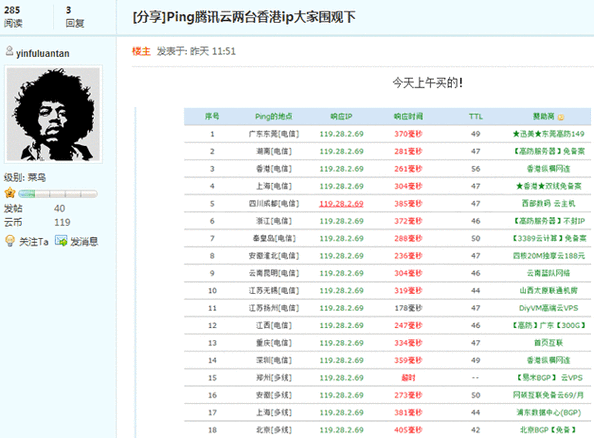Click the user level progress bar

tap(58, 194)
